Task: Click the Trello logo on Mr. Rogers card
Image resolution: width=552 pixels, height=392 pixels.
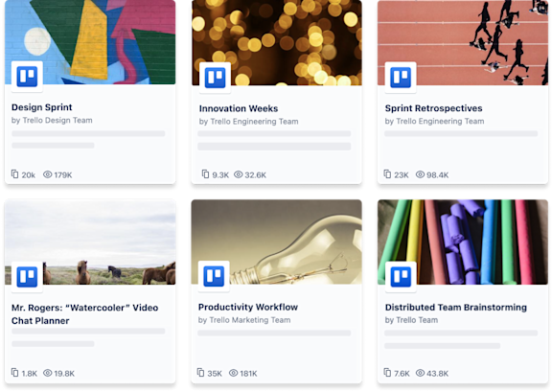Action: [x=27, y=277]
